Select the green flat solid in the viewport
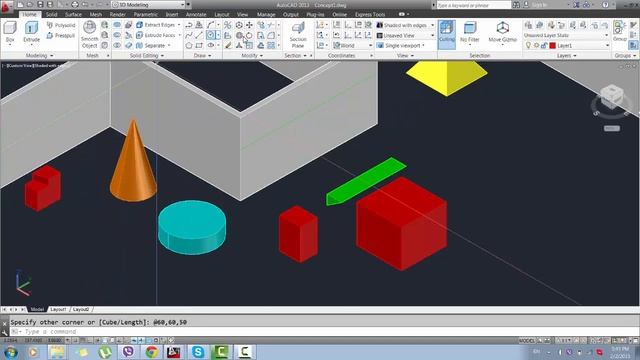The height and width of the screenshot is (360, 640). tap(366, 180)
